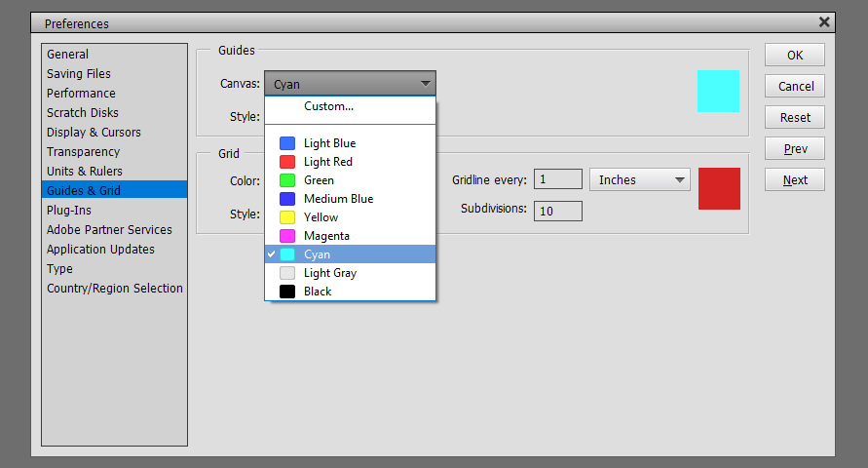Open the Inches units dropdown
The width and height of the screenshot is (868, 468).
click(x=639, y=180)
